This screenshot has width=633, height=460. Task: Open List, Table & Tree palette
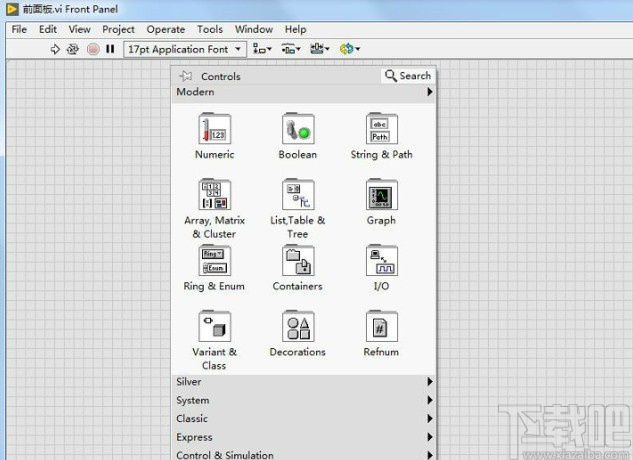coord(298,209)
